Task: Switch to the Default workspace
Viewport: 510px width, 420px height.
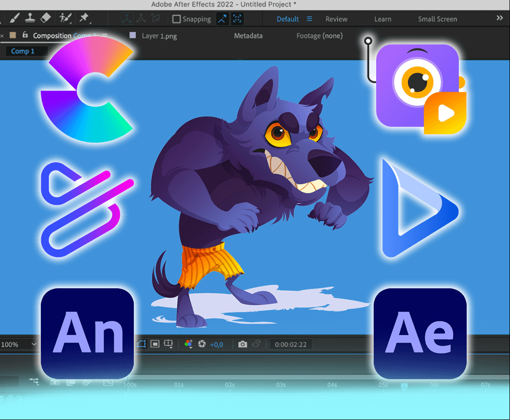Action: point(288,19)
